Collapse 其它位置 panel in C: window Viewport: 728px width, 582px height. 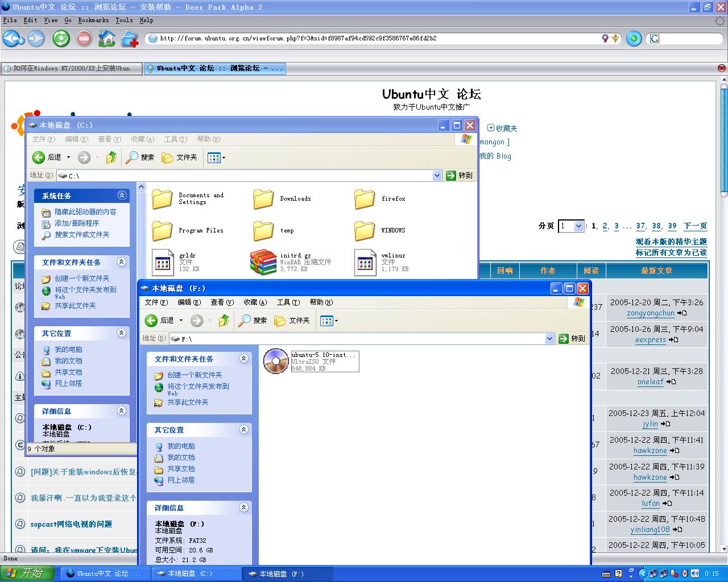[122, 333]
